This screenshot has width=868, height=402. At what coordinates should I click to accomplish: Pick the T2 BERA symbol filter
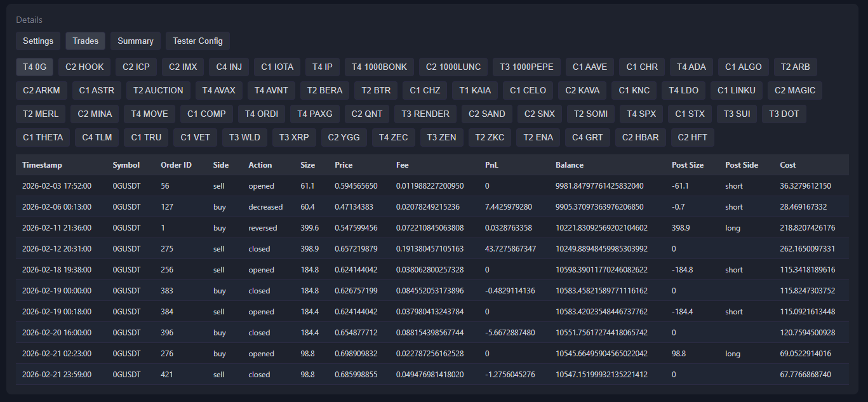[x=324, y=90]
